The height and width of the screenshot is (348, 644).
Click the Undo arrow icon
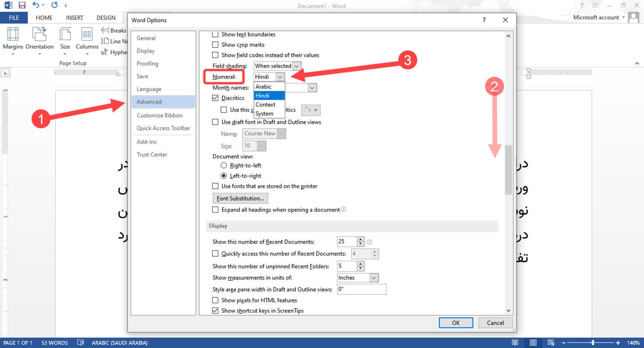[36, 5]
